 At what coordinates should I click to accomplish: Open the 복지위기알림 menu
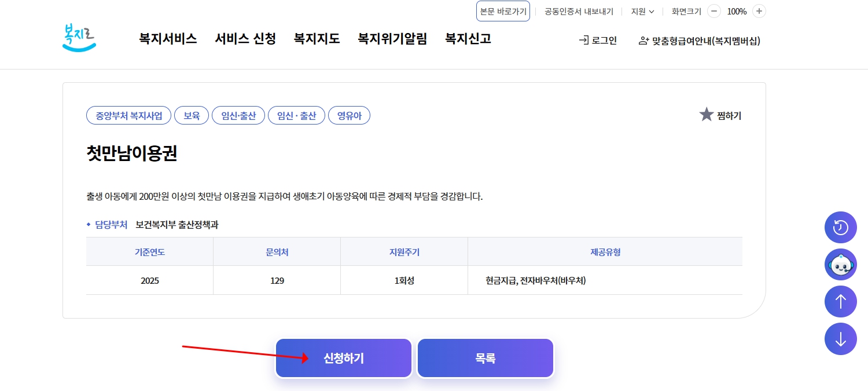pos(392,39)
